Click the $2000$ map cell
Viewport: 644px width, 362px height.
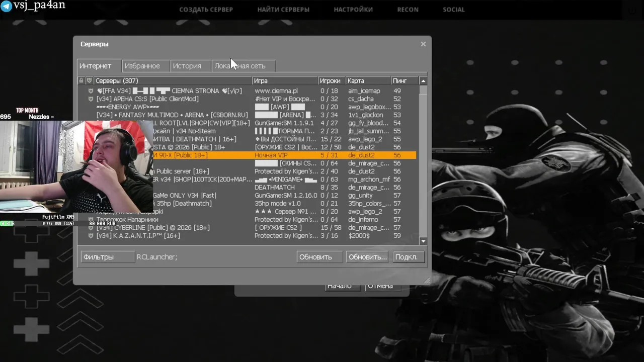[x=359, y=236]
